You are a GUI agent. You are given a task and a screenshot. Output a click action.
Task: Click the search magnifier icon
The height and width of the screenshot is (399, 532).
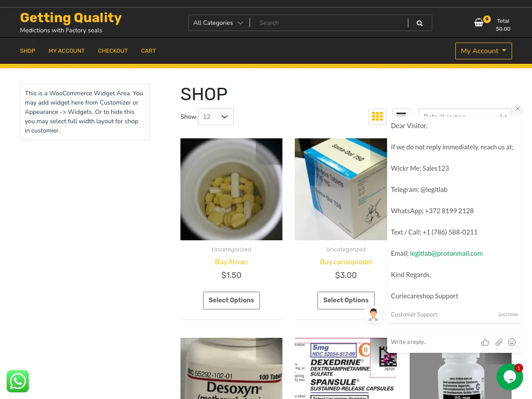tap(419, 23)
